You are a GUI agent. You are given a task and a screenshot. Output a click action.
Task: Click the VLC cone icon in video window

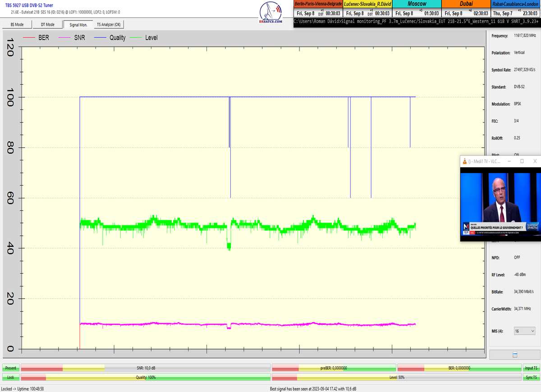tap(465, 161)
